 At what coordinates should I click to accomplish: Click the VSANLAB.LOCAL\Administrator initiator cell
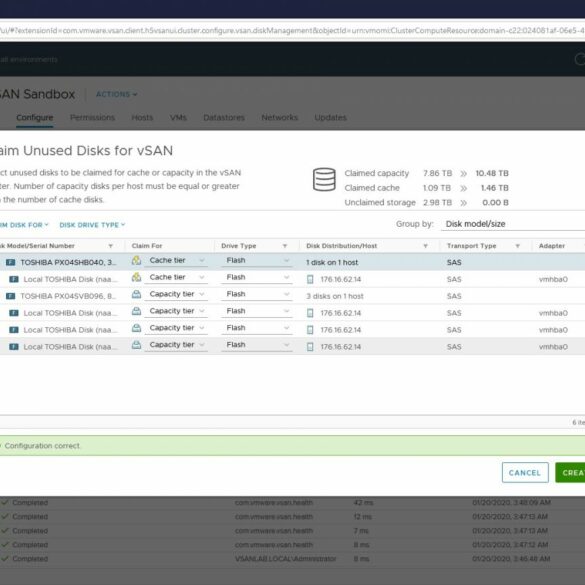(x=285, y=559)
